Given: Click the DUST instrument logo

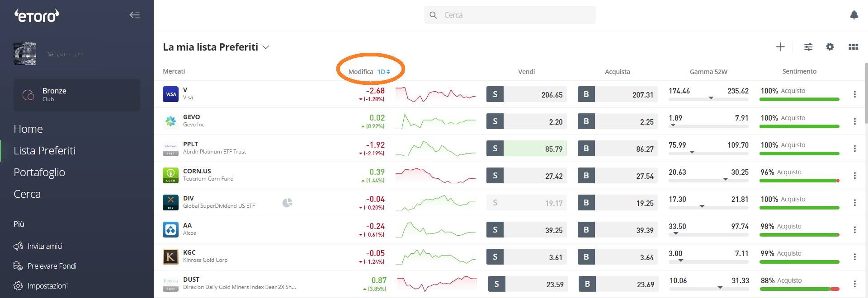Looking at the screenshot, I should coord(170,284).
